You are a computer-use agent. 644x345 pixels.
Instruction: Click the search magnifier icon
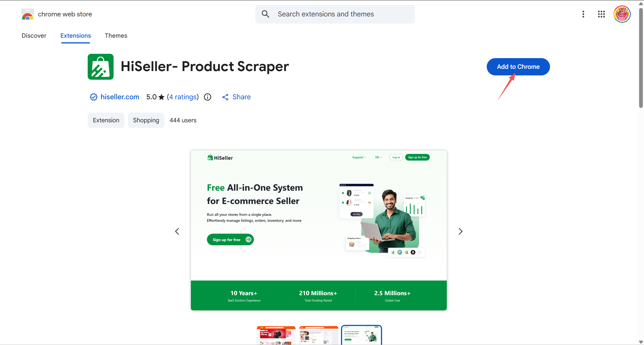[265, 14]
